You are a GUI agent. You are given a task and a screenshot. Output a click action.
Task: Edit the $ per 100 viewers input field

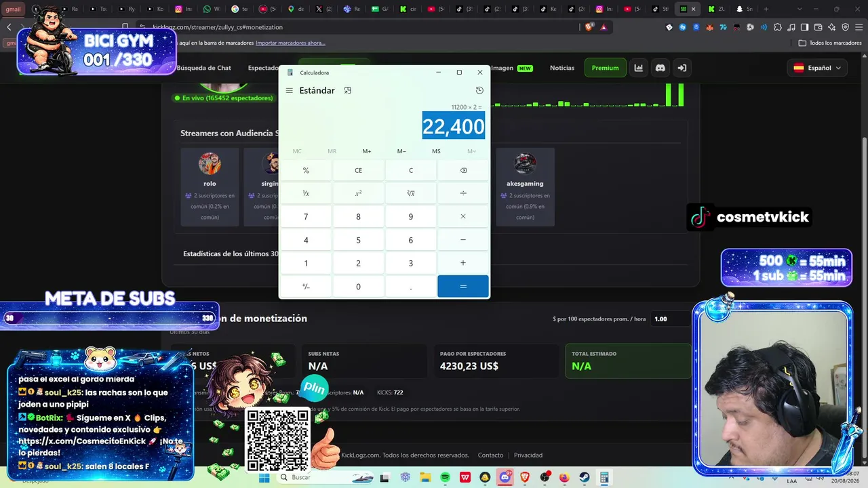pyautogui.click(x=671, y=319)
